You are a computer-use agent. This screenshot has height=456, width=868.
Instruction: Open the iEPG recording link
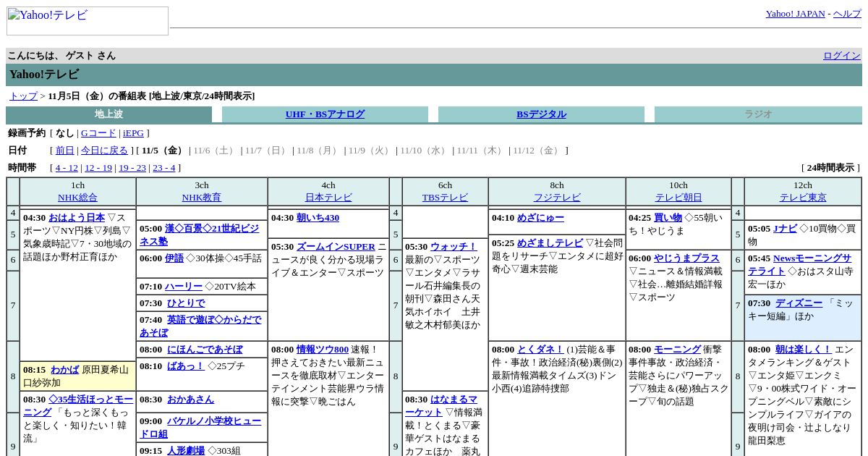pos(133,133)
